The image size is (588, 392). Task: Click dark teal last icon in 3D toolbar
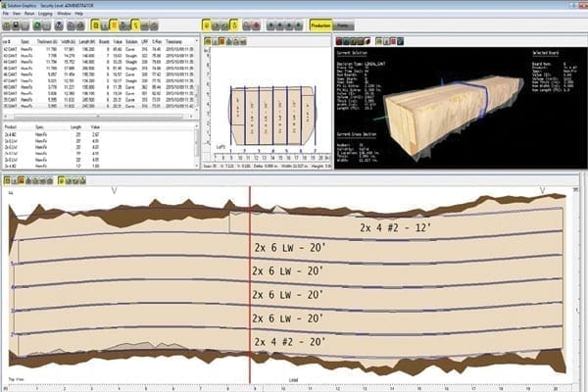click(400, 41)
